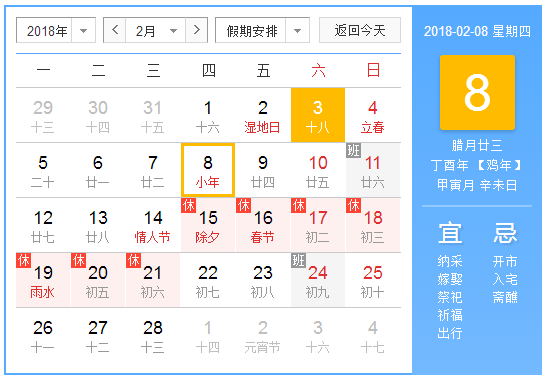The width and height of the screenshot is (547, 376).
Task: Select greyed March 4 十七
Action: 373,336
